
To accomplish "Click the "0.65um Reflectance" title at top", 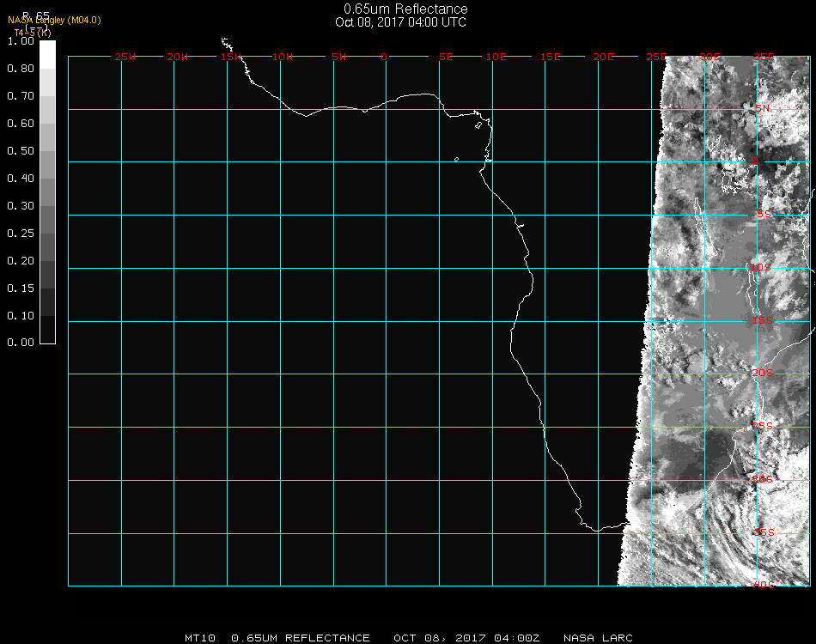I will [x=405, y=9].
